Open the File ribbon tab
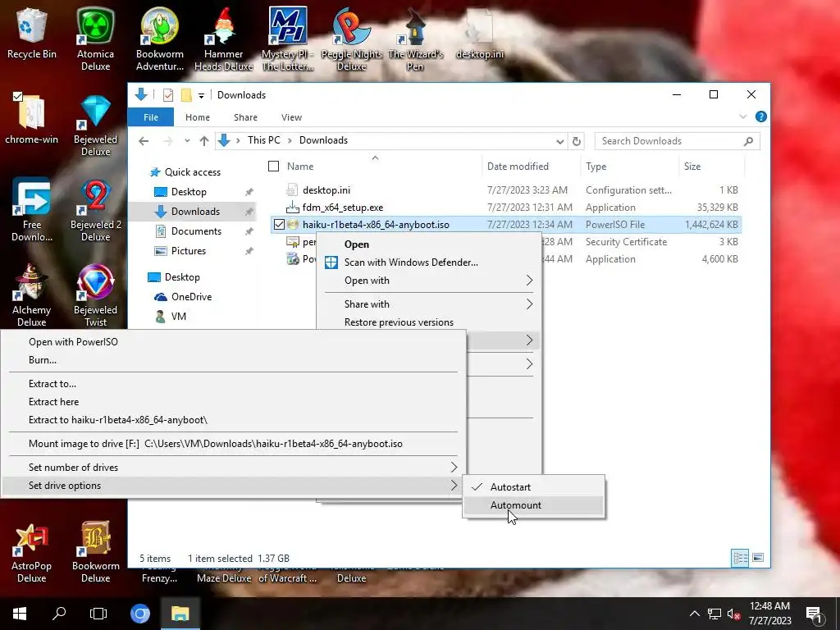 [x=151, y=117]
